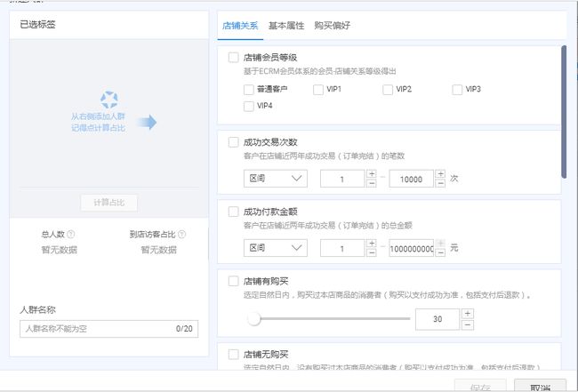Click the 暂无数据 text under 总人数
The image size is (578, 392).
[x=59, y=250]
